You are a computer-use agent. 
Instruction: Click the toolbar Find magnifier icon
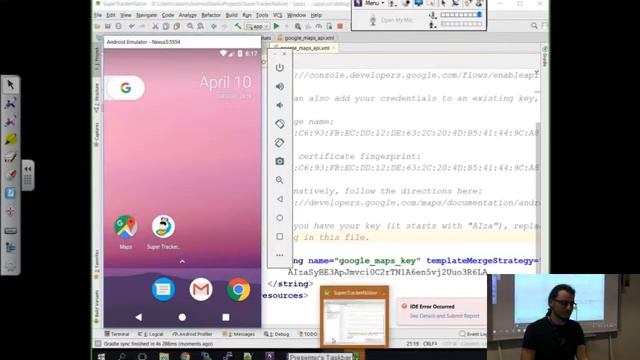[x=190, y=26]
